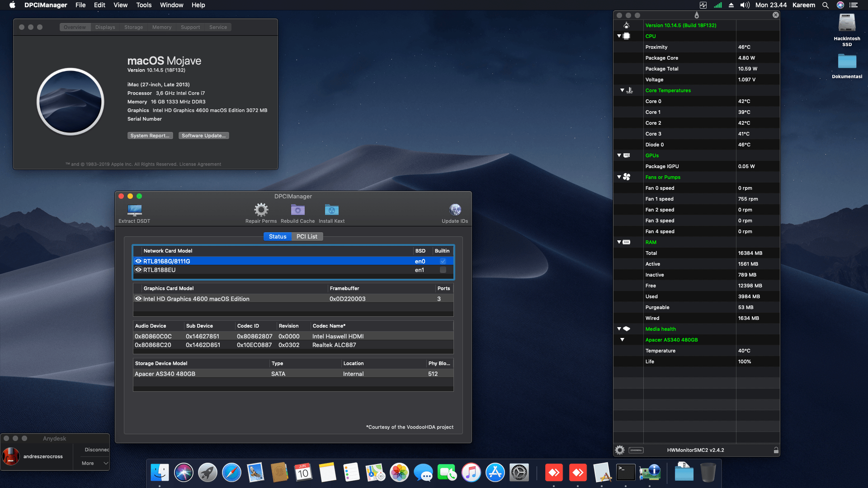Screen dimensions: 868x488
Task: Click the lock icon in HWMonitorSMC2
Action: coord(776,450)
